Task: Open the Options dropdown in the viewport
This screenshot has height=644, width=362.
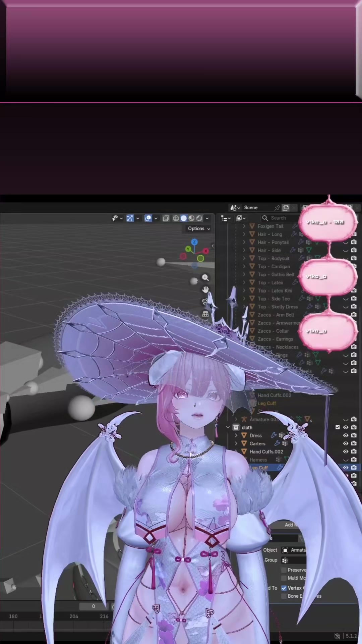Action: [199, 228]
